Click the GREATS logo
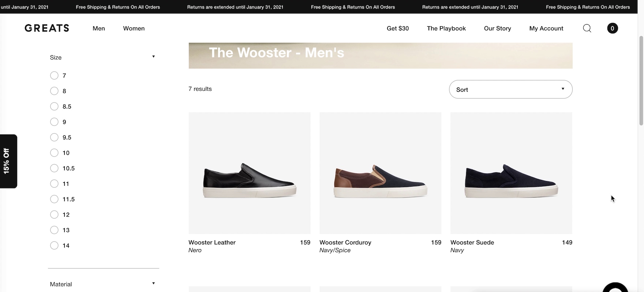This screenshot has height=292, width=644. point(47,28)
